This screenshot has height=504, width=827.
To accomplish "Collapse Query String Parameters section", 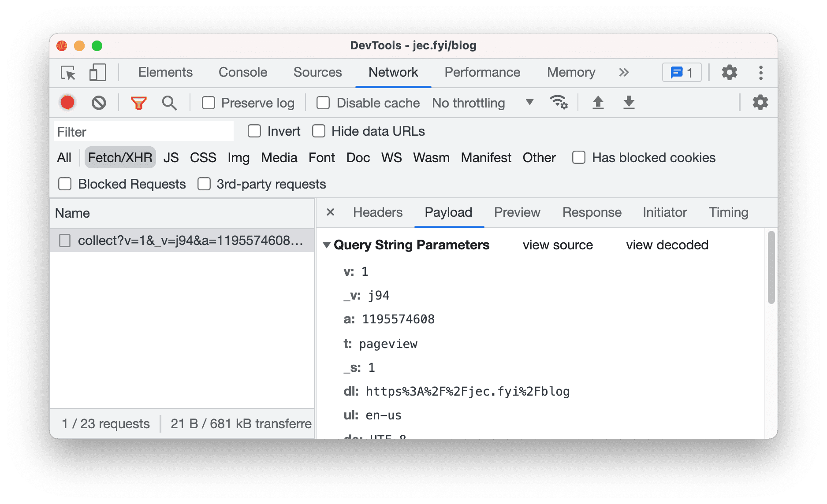I will click(326, 245).
